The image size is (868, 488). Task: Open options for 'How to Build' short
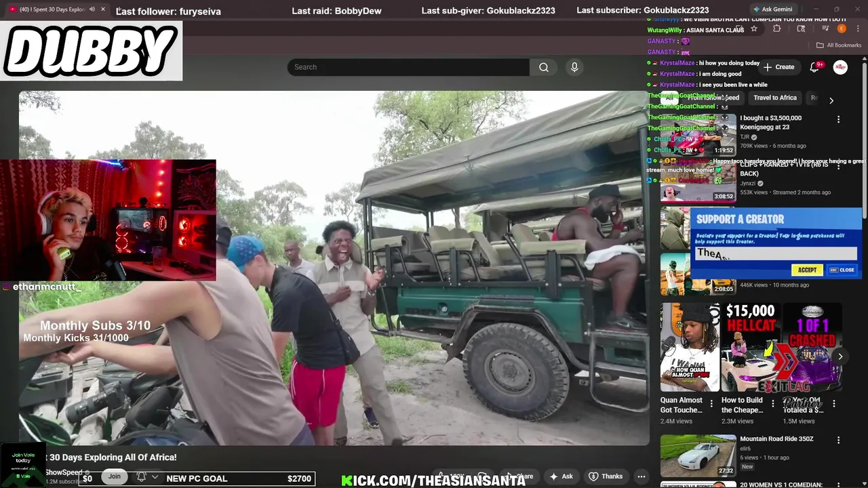tap(772, 404)
